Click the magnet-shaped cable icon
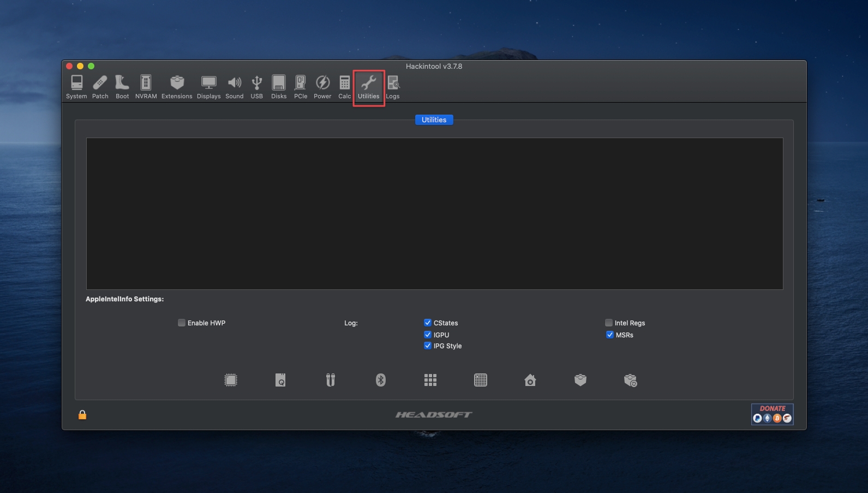 (x=331, y=380)
